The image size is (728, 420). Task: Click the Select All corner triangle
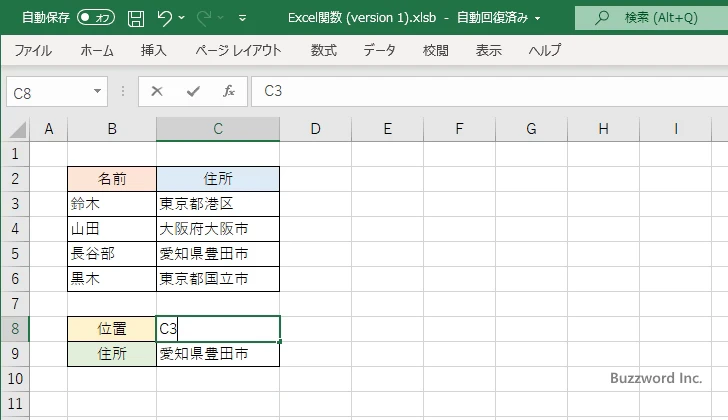click(x=17, y=129)
